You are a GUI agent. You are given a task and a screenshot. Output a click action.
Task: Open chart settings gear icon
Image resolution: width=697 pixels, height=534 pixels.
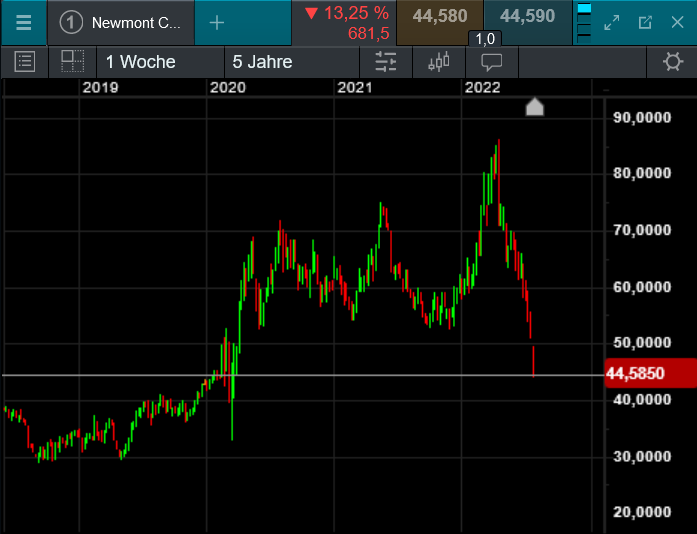[673, 62]
